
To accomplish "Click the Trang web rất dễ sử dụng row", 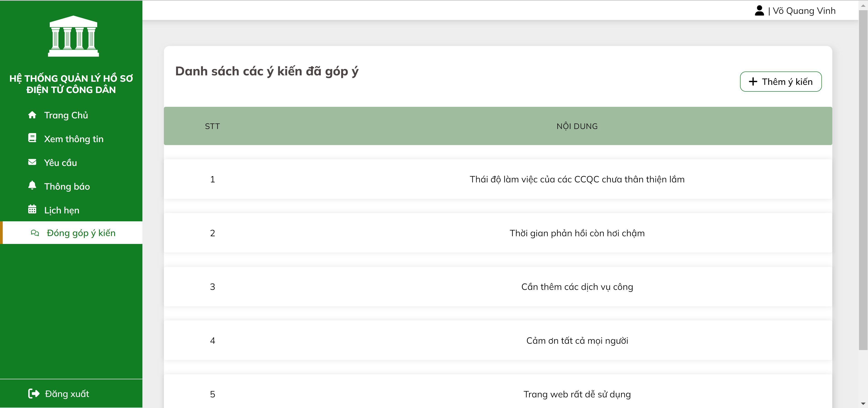I will tap(577, 394).
